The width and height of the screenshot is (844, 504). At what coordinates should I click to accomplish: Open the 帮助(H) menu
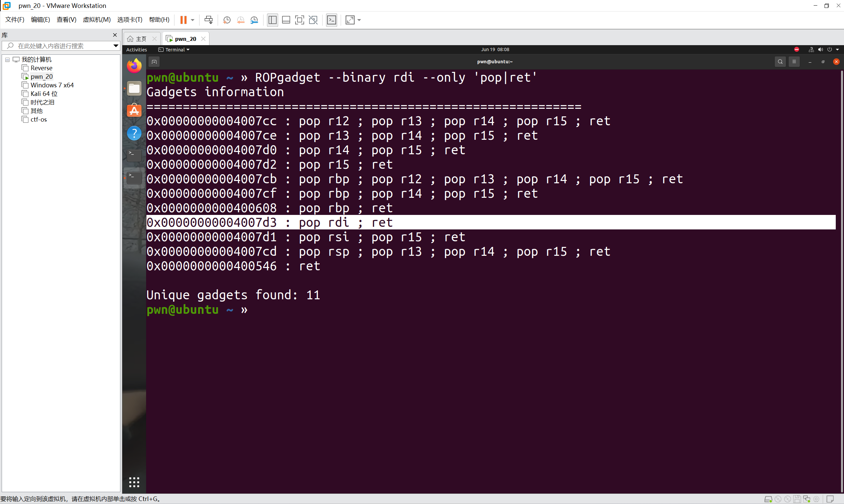(159, 20)
